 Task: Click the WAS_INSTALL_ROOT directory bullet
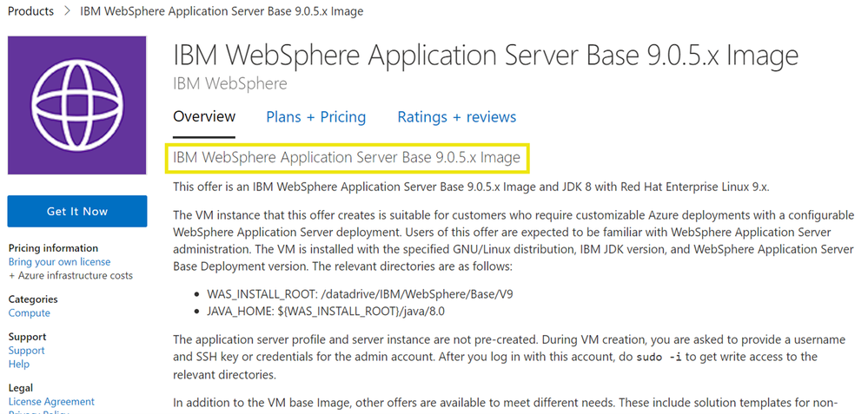[360, 294]
